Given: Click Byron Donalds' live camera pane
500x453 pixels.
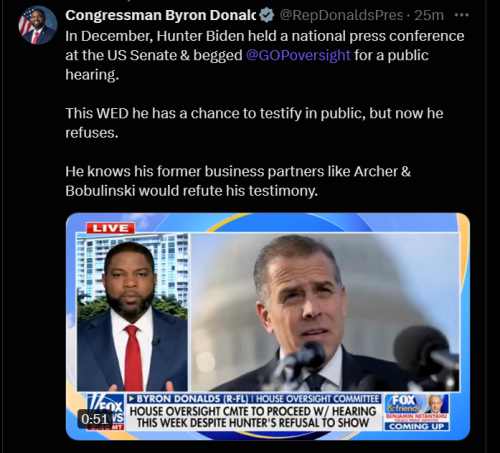Looking at the screenshot, I should click(132, 312).
